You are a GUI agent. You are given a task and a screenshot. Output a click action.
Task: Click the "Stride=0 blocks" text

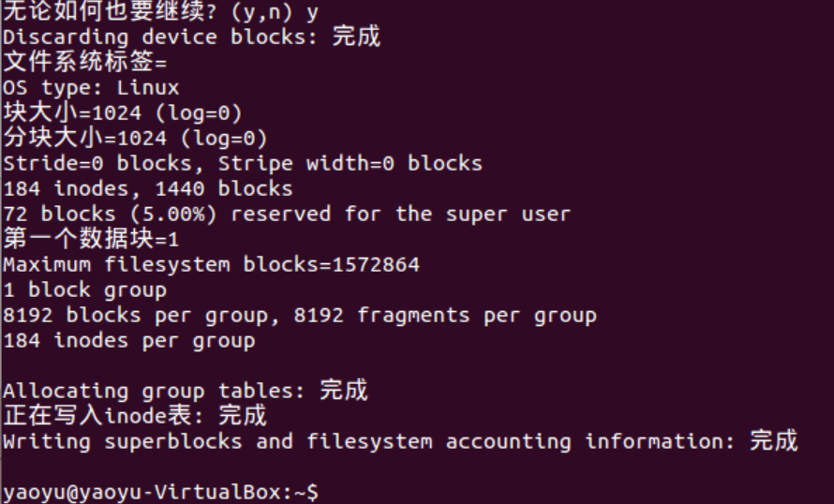click(x=103, y=164)
